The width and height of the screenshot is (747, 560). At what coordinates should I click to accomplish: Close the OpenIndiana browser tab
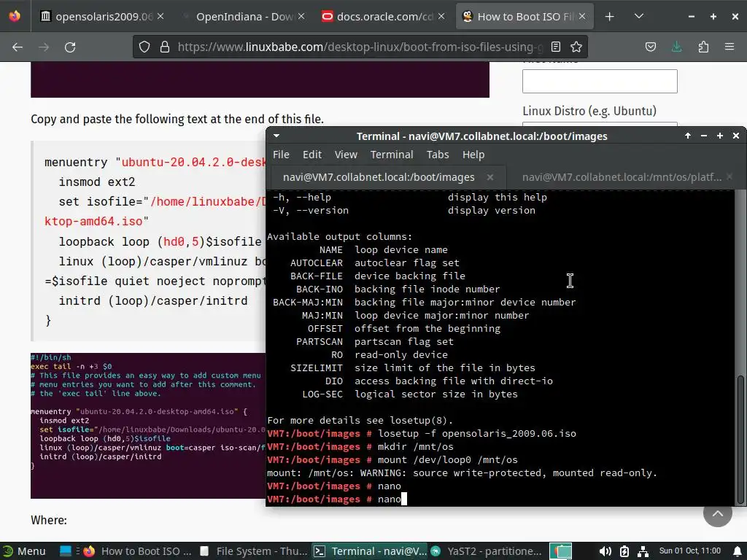coord(301,17)
